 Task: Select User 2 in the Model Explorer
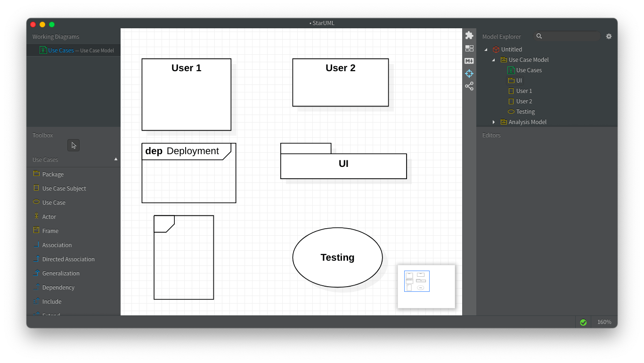click(524, 101)
